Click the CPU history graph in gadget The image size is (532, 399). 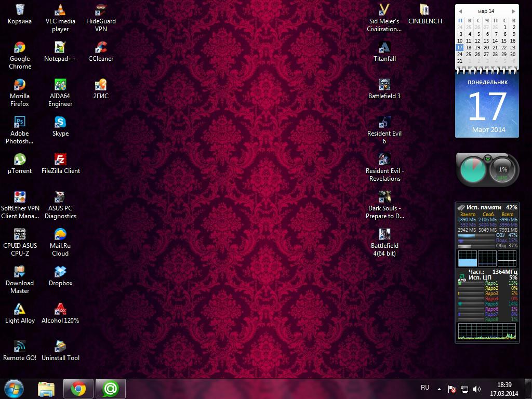point(487,331)
